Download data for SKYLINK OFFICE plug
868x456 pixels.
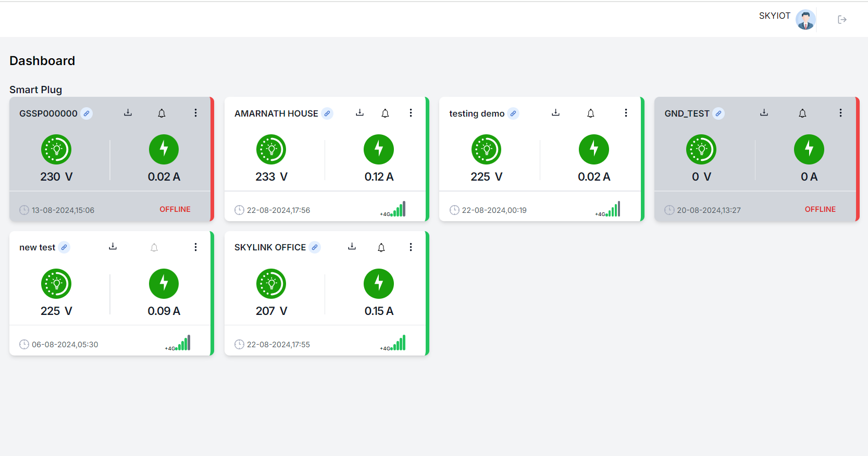tap(352, 247)
